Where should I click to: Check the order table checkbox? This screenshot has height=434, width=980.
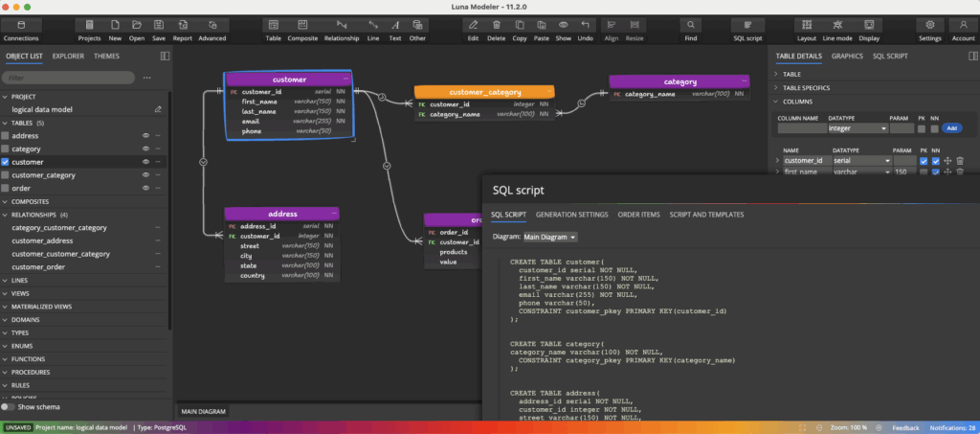(x=5, y=188)
